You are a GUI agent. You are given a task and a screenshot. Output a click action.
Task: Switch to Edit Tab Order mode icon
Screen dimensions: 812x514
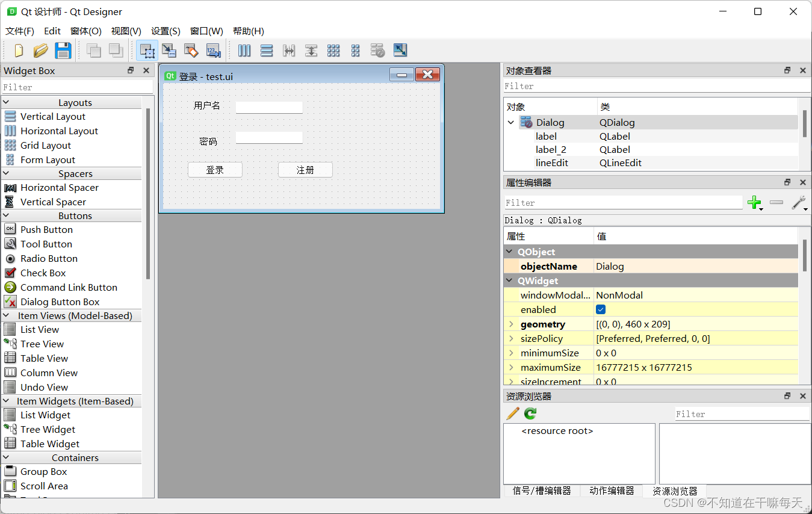click(213, 51)
